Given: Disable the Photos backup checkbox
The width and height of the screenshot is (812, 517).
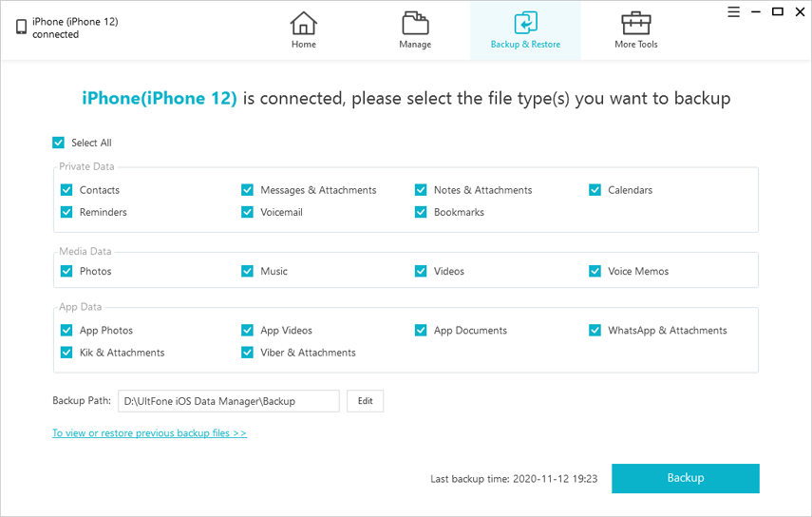Looking at the screenshot, I should tap(66, 271).
